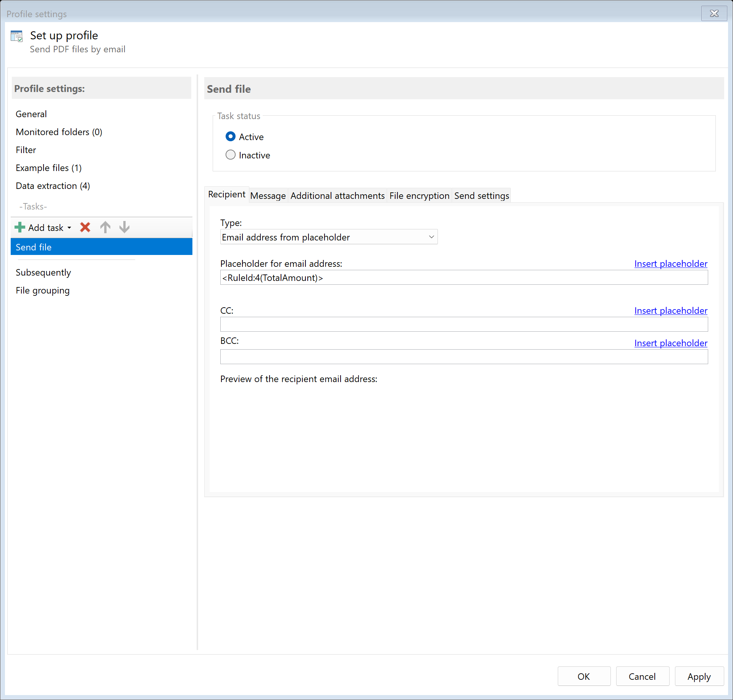The height and width of the screenshot is (700, 733).
Task: Open Data extraction (4) settings
Action: tap(53, 186)
